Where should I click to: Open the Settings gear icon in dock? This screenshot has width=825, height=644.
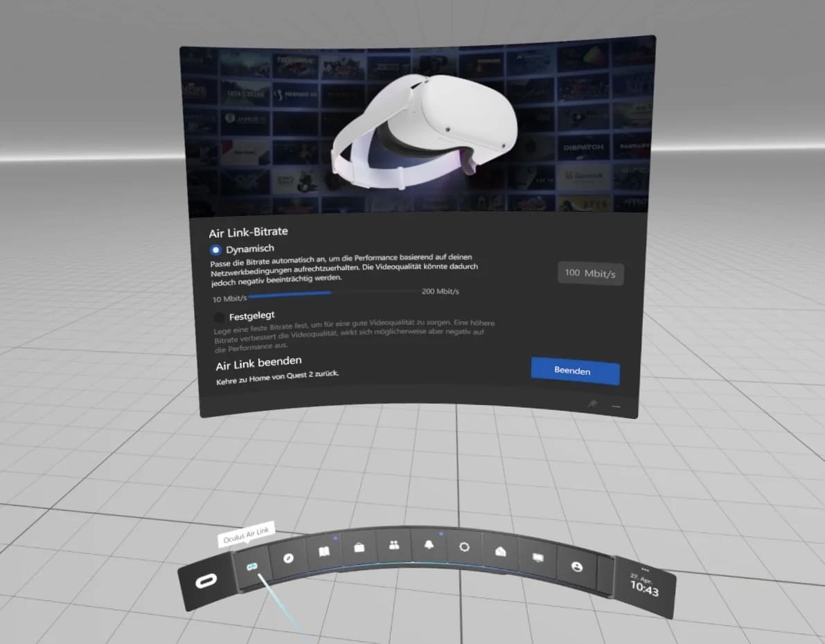[x=464, y=547]
